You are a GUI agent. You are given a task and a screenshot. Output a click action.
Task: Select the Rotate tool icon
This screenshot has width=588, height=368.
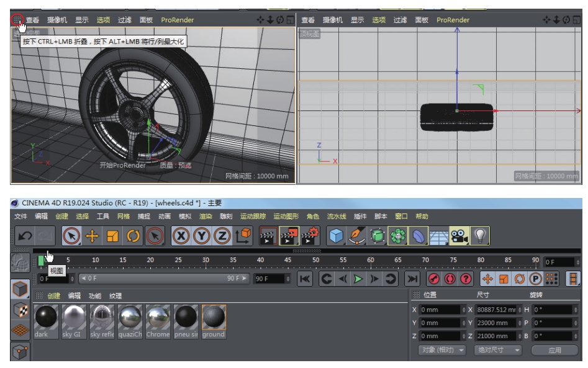[133, 236]
